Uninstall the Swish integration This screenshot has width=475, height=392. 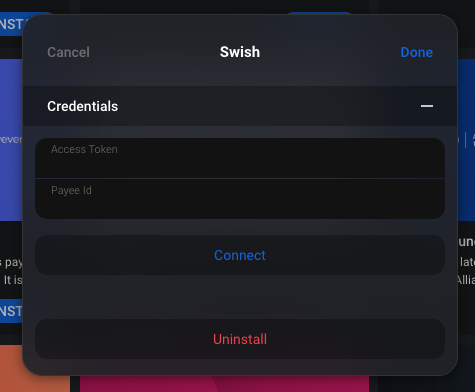click(x=240, y=339)
